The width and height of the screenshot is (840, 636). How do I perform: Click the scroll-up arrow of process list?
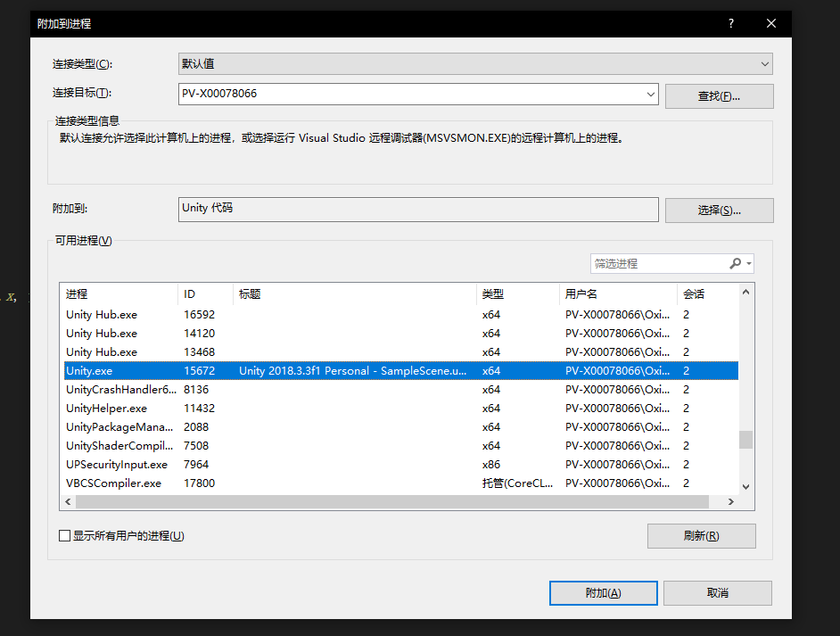(x=745, y=294)
